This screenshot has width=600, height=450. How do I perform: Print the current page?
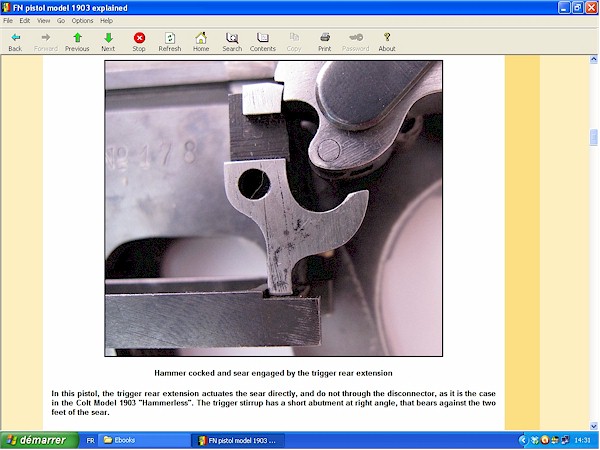coord(324,42)
